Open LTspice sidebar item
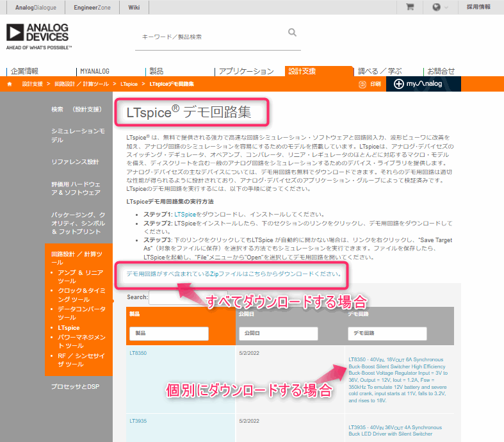 pyautogui.click(x=69, y=328)
